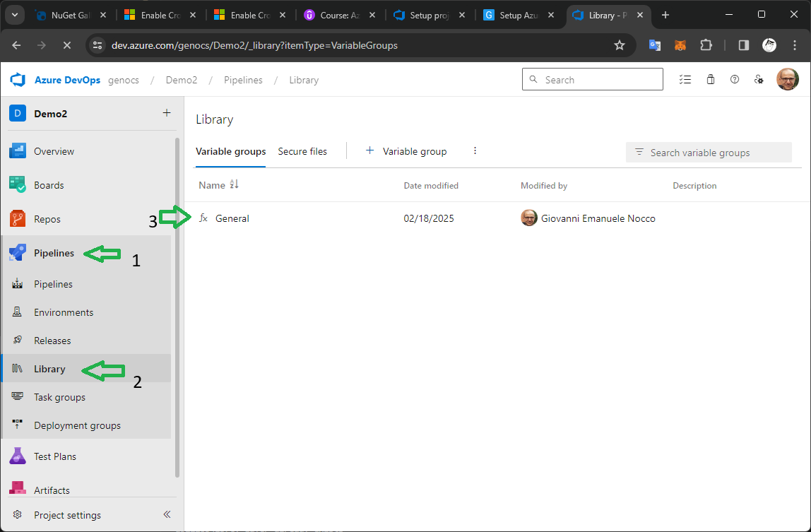This screenshot has width=811, height=532.
Task: Open the General variable group
Action: [x=232, y=218]
